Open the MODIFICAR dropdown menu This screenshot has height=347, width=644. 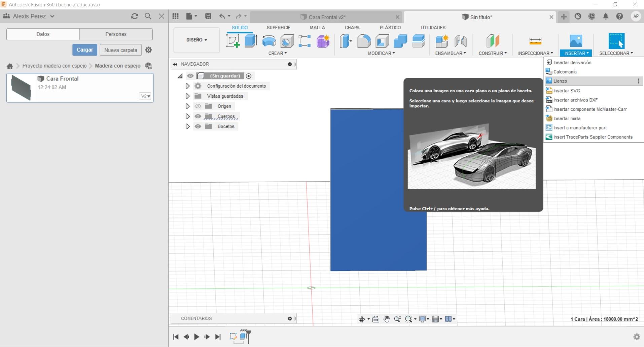point(381,53)
